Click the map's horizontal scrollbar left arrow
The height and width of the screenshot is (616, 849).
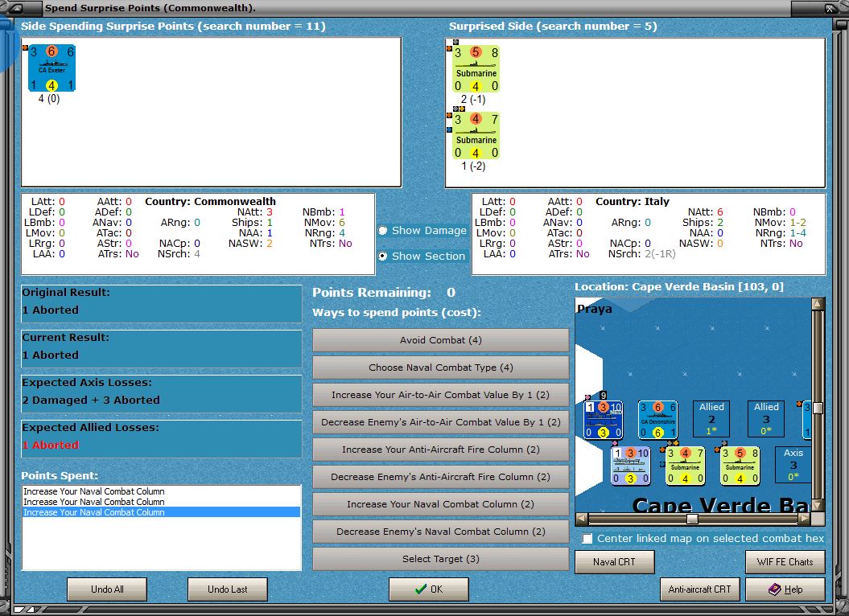click(x=582, y=519)
